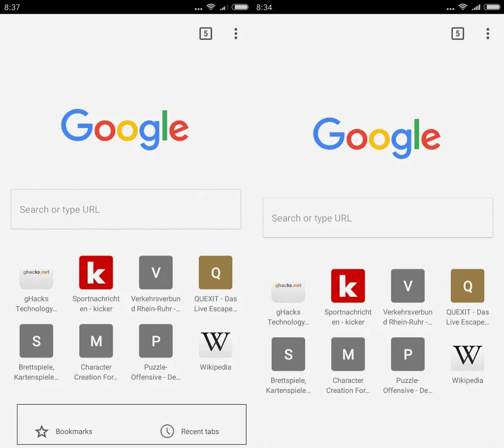Open Brettspiele S tile in right screenshot
This screenshot has height=448, width=504.
point(288,354)
